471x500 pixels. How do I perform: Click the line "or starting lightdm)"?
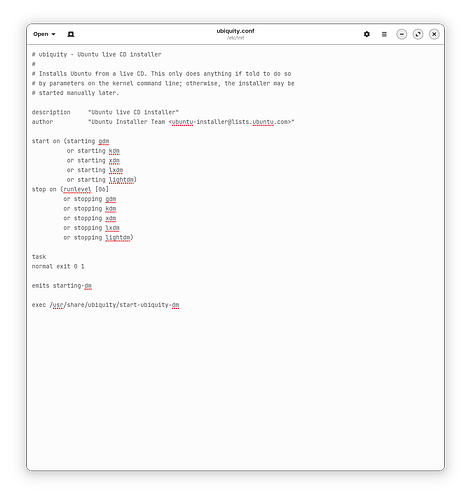point(102,180)
